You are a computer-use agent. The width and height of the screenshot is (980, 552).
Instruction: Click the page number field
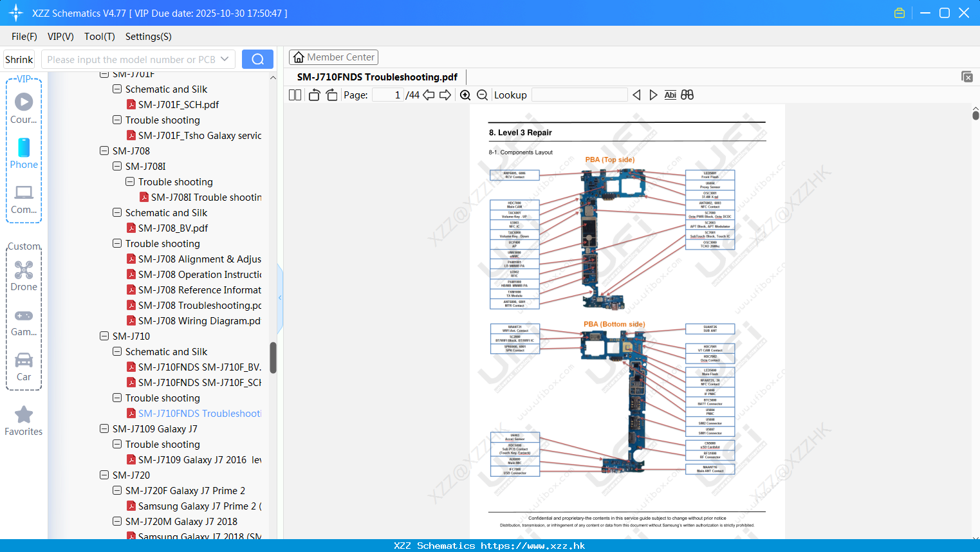[x=388, y=95]
